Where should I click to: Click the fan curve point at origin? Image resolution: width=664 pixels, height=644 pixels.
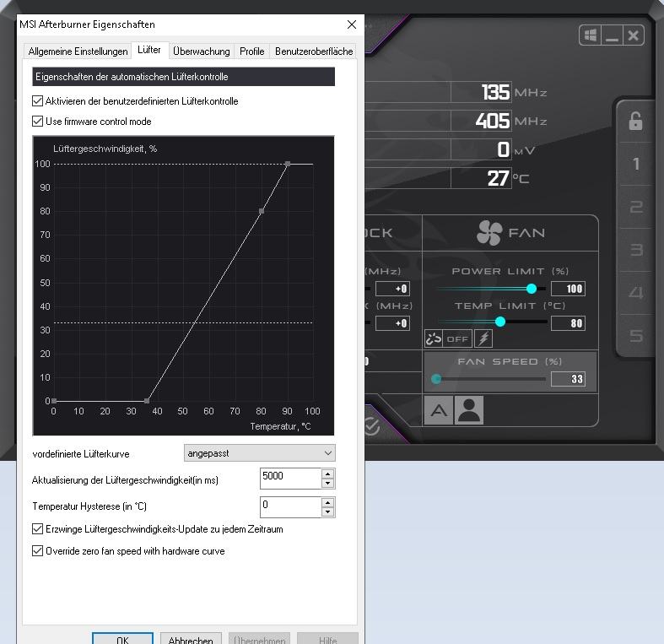tap(54, 400)
